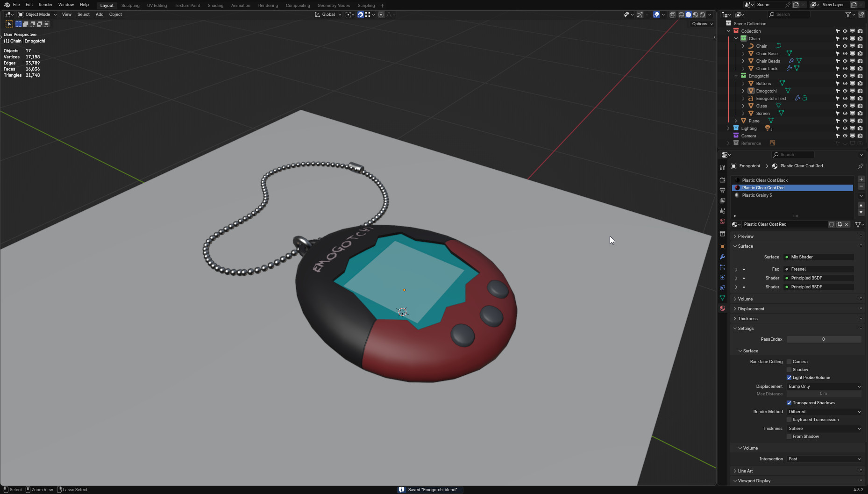Image resolution: width=868 pixels, height=494 pixels.
Task: Hide Buttons object in viewport
Action: pyautogui.click(x=845, y=84)
